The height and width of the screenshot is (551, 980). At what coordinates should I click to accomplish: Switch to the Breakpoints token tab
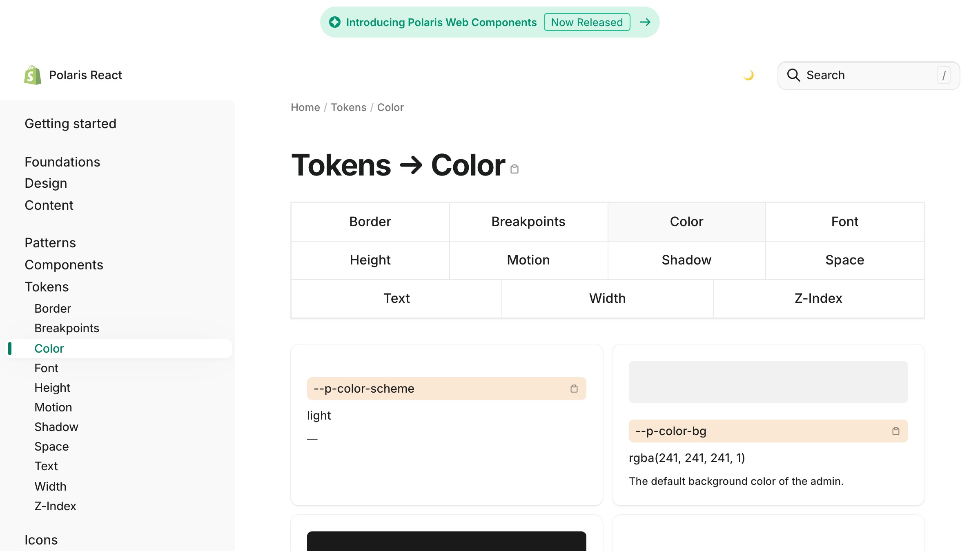point(528,222)
